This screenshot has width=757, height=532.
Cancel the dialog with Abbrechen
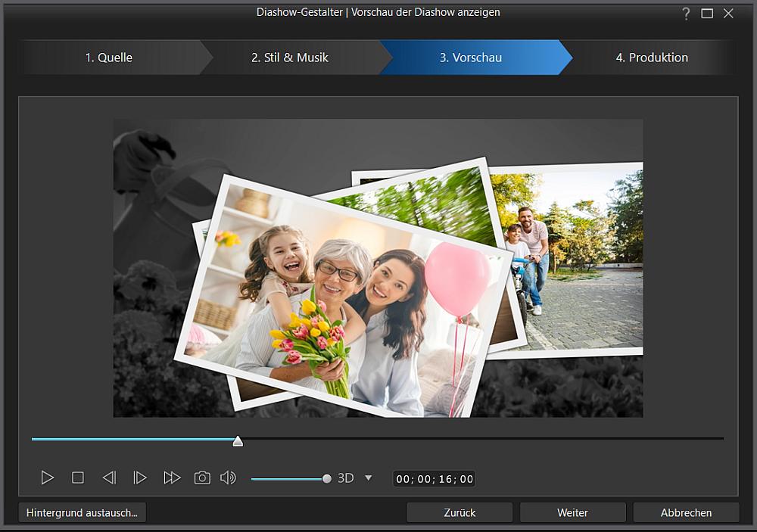686,512
